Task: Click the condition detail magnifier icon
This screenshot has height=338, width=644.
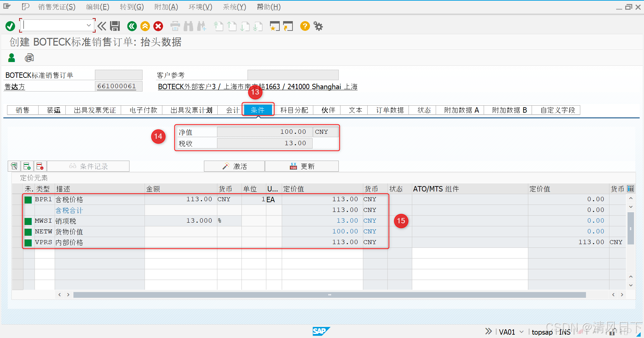Action: 14,166
